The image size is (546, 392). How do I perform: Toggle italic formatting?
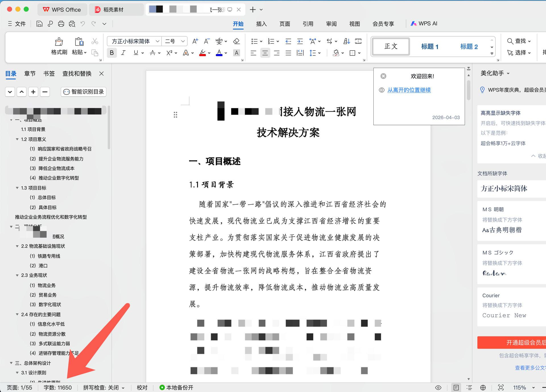pyautogui.click(x=123, y=53)
